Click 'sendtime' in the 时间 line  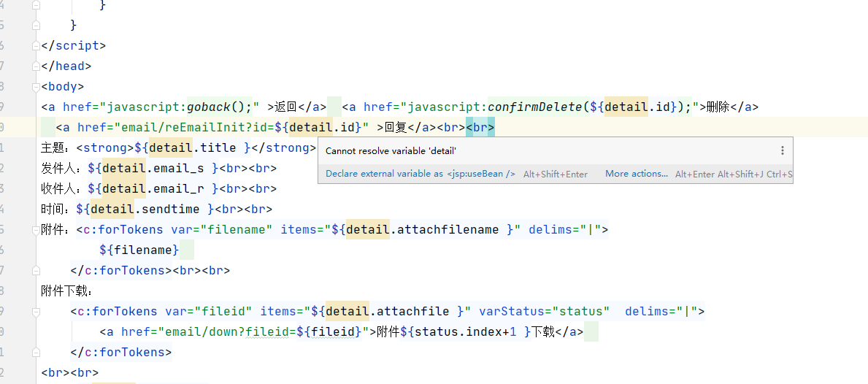(x=171, y=209)
